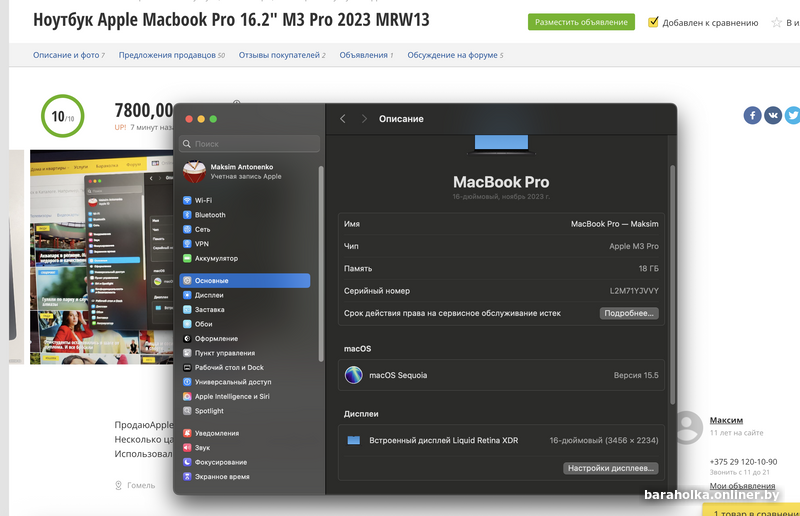Share the listing on VK

pyautogui.click(x=773, y=115)
